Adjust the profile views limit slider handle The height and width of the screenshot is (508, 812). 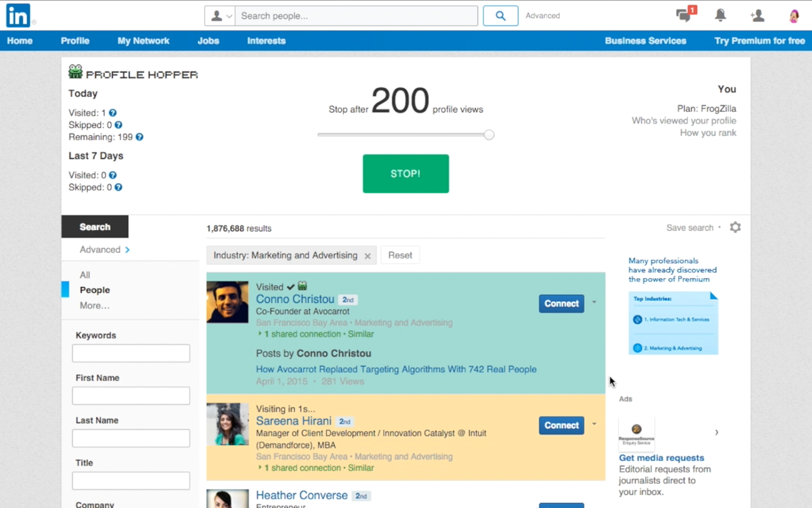[489, 135]
